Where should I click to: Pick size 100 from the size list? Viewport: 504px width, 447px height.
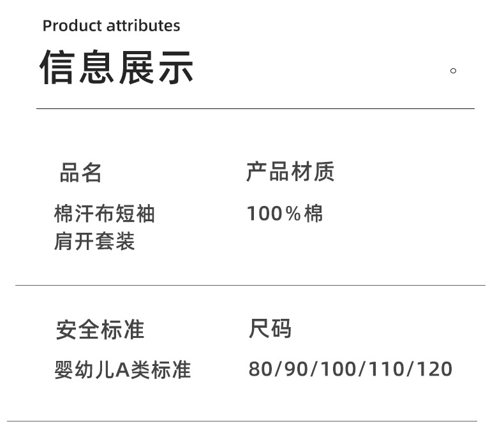pyautogui.click(x=339, y=369)
